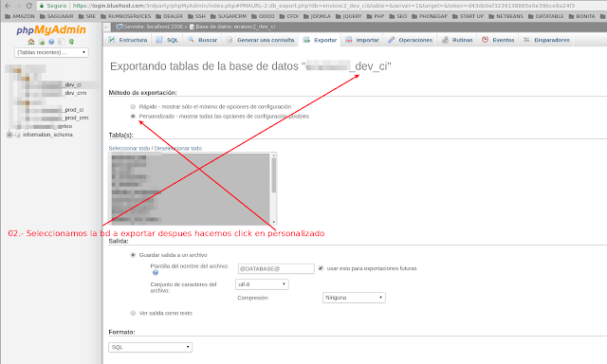The image size is (607, 364).
Task: Click the table list scroll down arrow
Action: pyautogui.click(x=274, y=222)
